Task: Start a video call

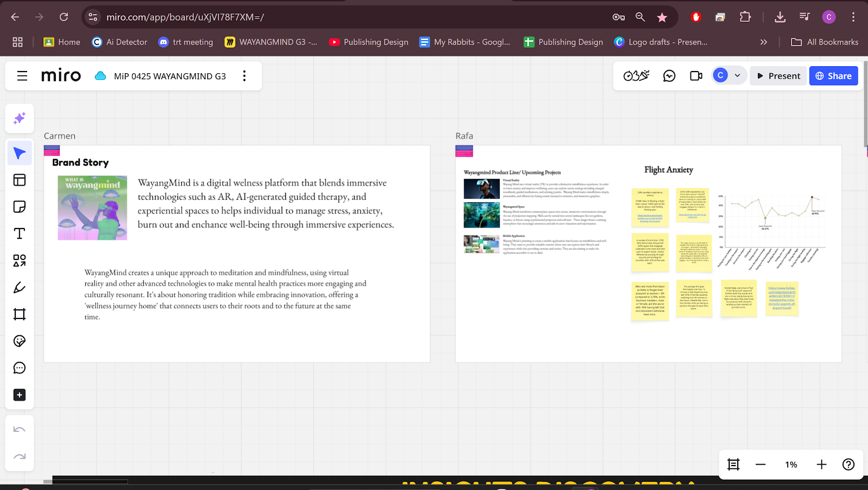Action: click(696, 76)
